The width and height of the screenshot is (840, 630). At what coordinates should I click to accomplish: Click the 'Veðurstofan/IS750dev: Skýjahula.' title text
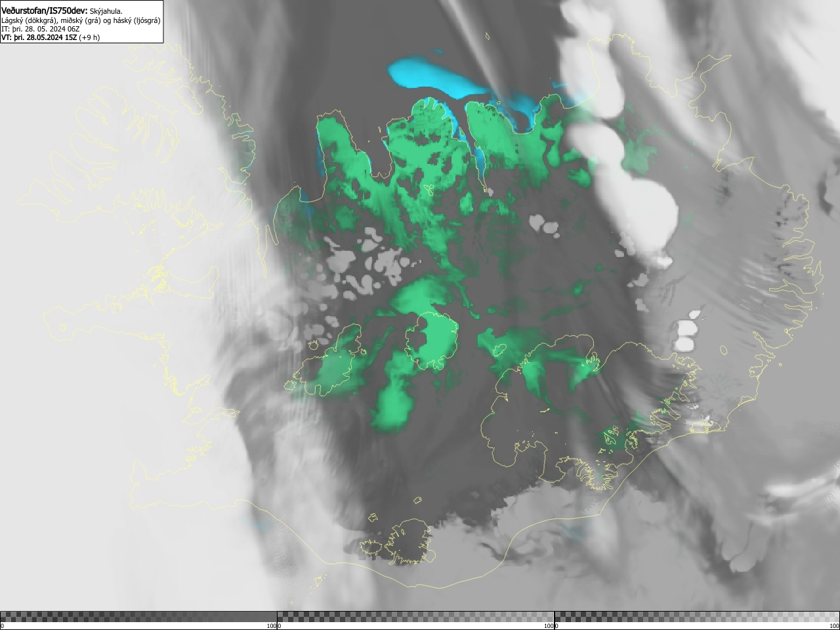pyautogui.click(x=62, y=10)
